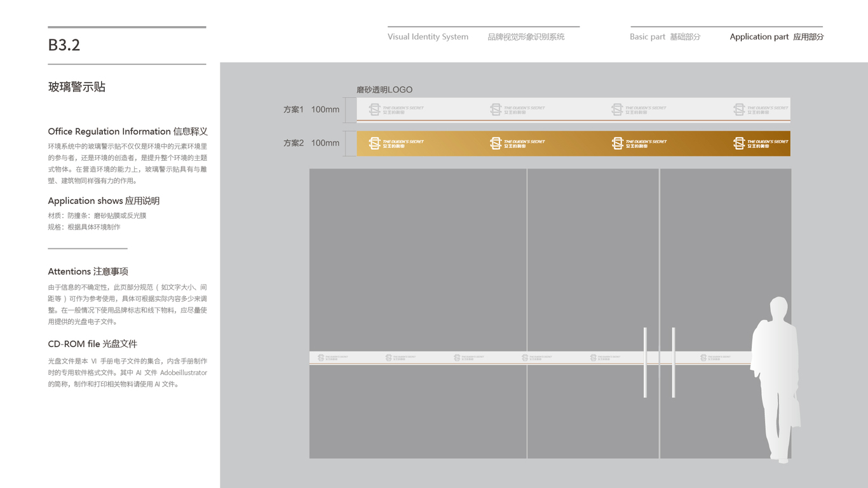
Task: Switch to Basic part 基础部分
Action: (x=665, y=37)
